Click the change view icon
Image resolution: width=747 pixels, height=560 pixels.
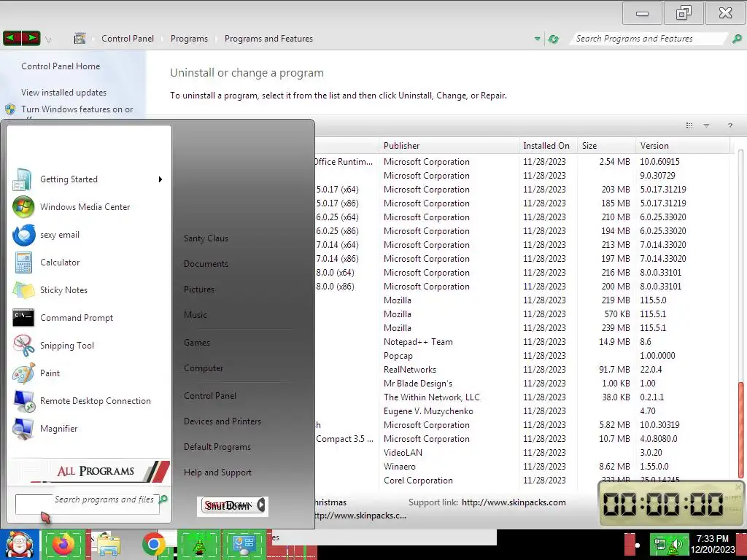point(689,125)
